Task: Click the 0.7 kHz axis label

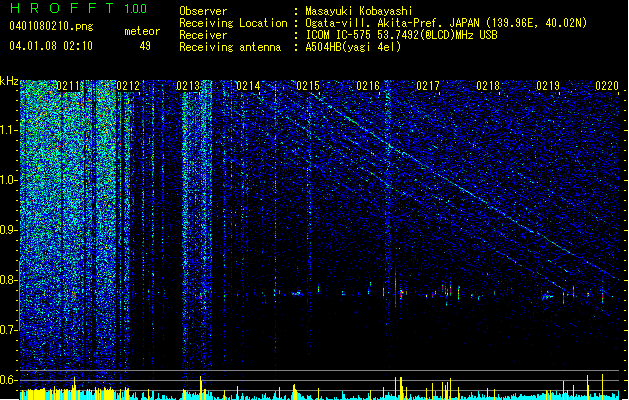Action: click(8, 330)
